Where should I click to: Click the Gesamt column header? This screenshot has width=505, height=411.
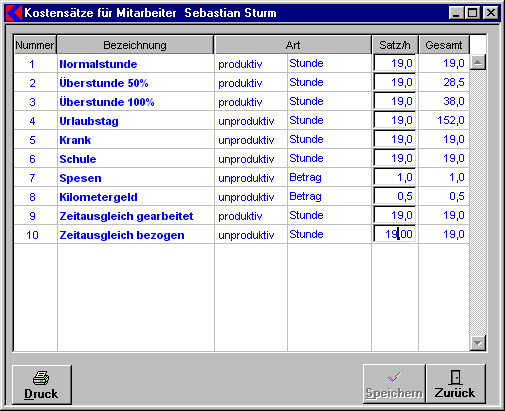point(444,45)
